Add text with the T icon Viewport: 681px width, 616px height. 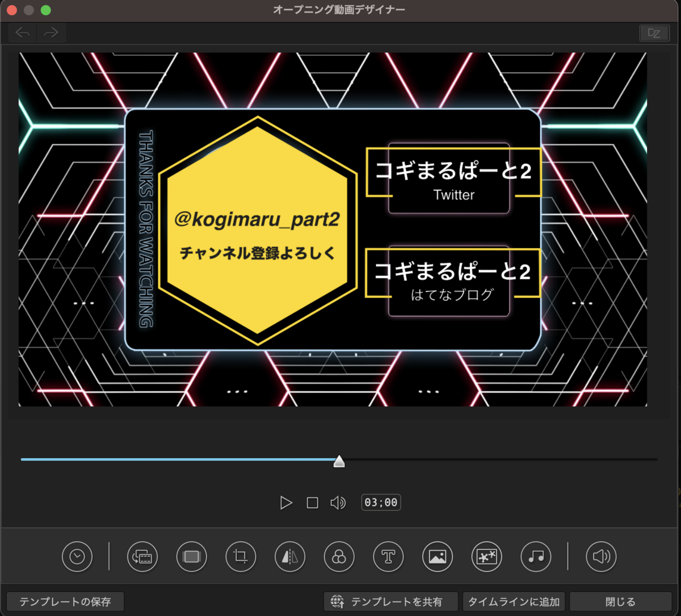388,556
